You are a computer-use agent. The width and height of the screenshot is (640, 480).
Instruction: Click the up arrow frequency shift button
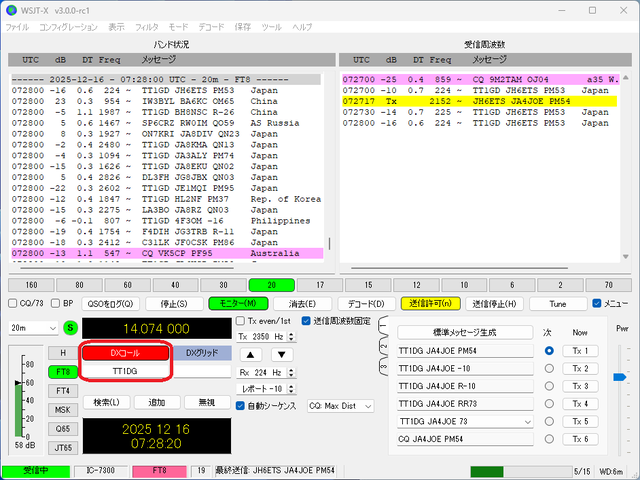[251, 355]
